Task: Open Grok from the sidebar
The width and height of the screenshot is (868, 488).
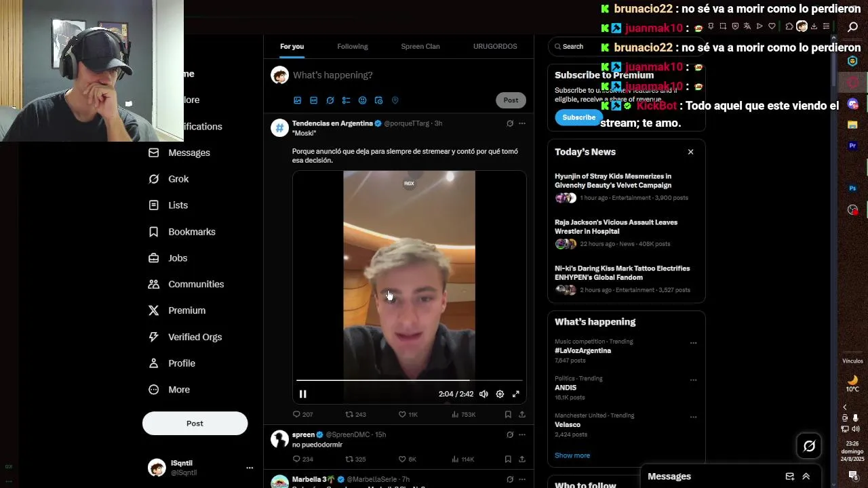Action: (x=169, y=179)
